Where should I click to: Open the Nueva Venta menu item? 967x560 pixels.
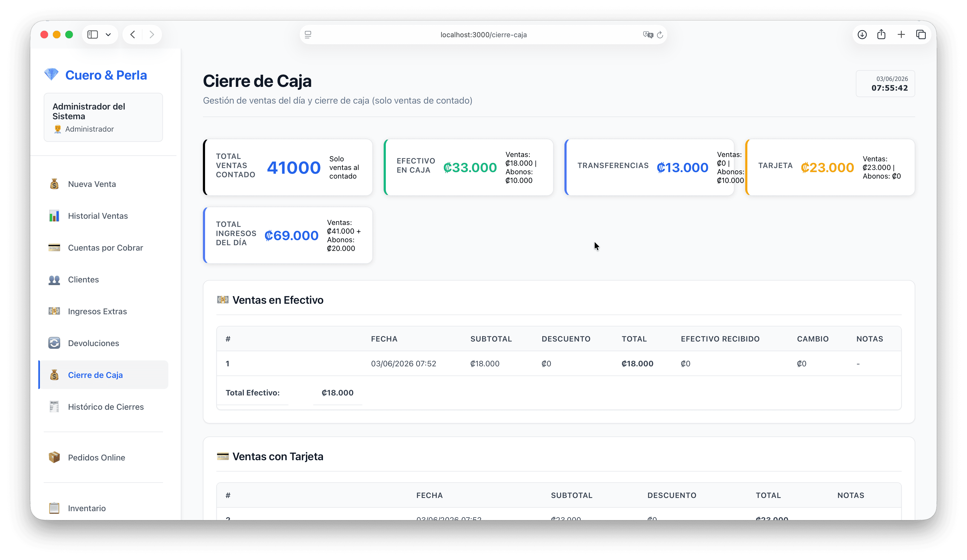pyautogui.click(x=103, y=184)
